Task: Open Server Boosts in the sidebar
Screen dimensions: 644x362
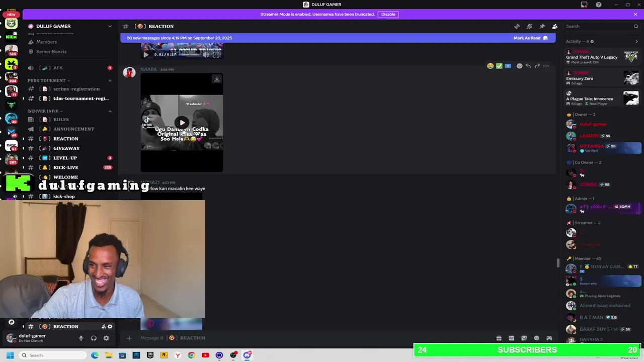Action: click(51, 51)
